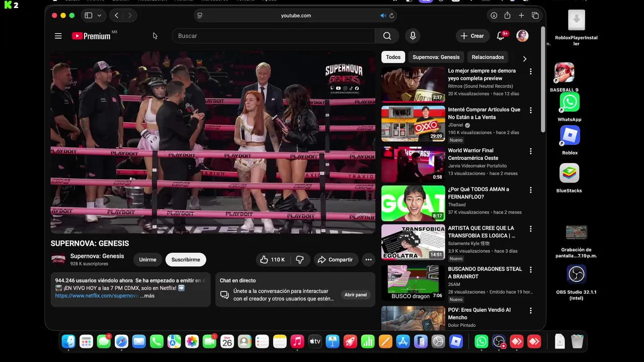This screenshot has width=644, height=362.
Task: Launch WhatsApp from the desktop shortcut
Action: tap(570, 102)
